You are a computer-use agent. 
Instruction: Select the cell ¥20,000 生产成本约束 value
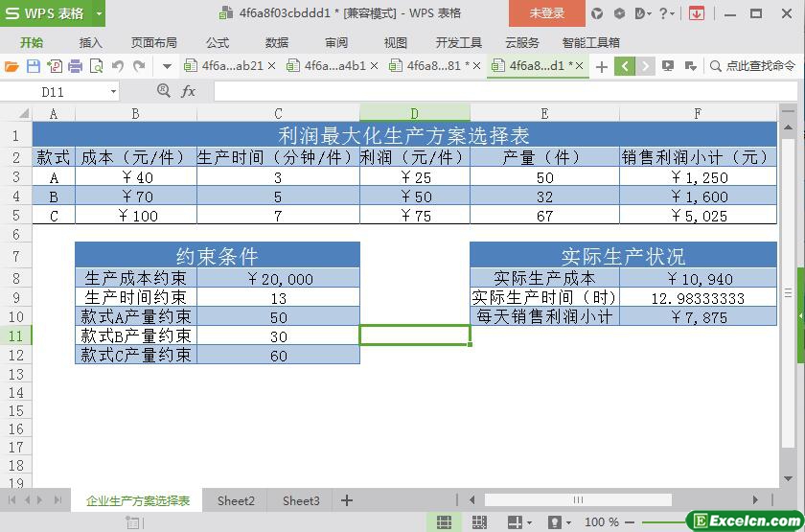point(278,278)
